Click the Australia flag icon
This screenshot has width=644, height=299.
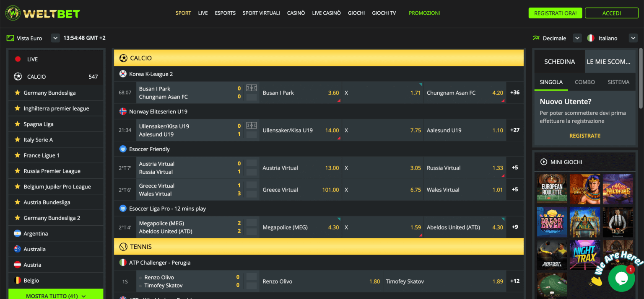coord(17,249)
